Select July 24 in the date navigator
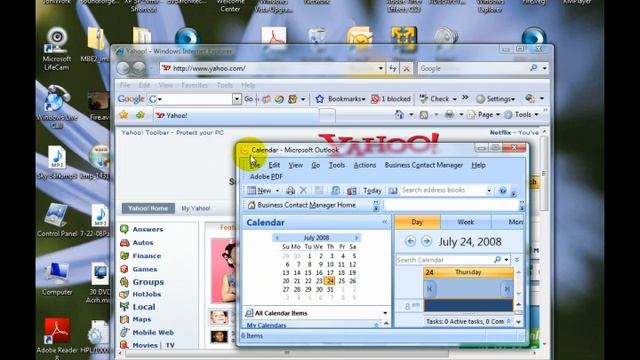The height and width of the screenshot is (360, 640). pos(330,281)
